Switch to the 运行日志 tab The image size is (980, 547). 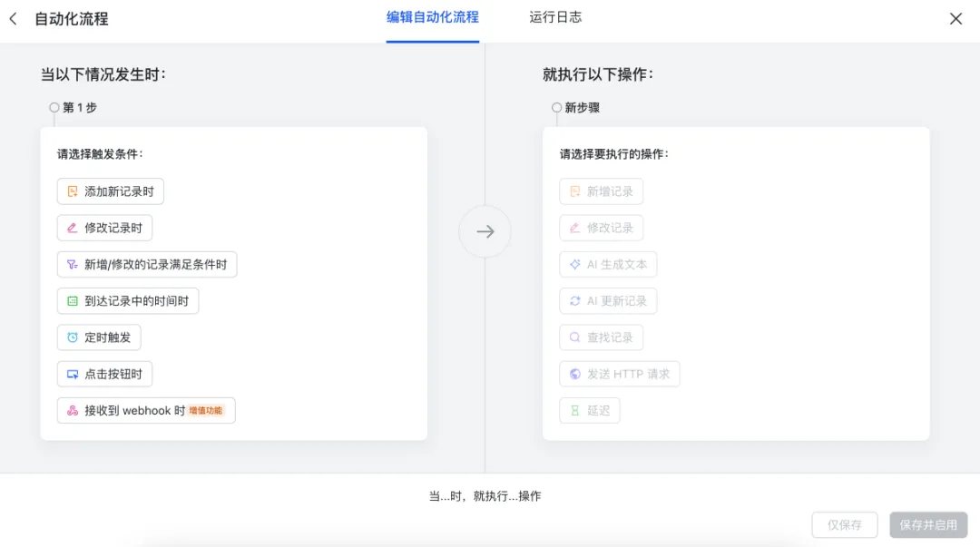click(x=555, y=17)
